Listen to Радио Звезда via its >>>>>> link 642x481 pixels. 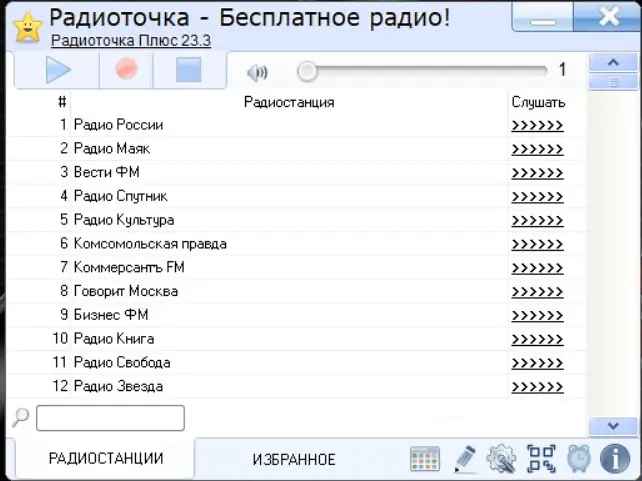click(537, 386)
